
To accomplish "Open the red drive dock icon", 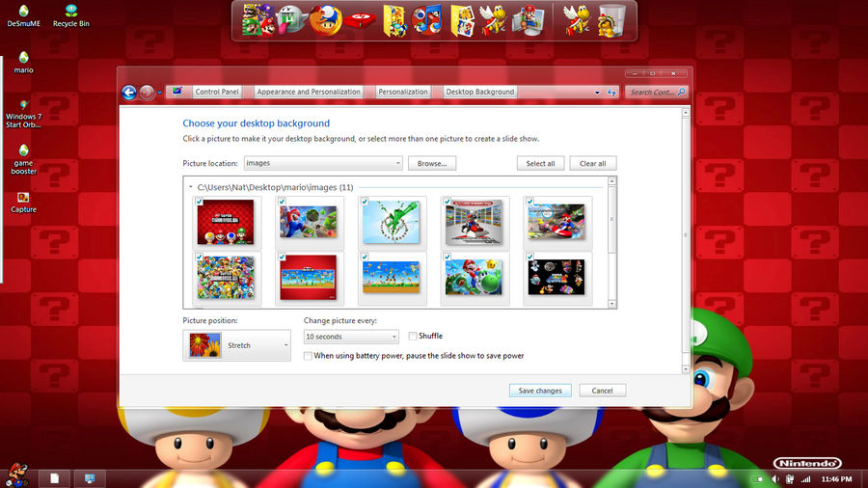I will point(360,22).
